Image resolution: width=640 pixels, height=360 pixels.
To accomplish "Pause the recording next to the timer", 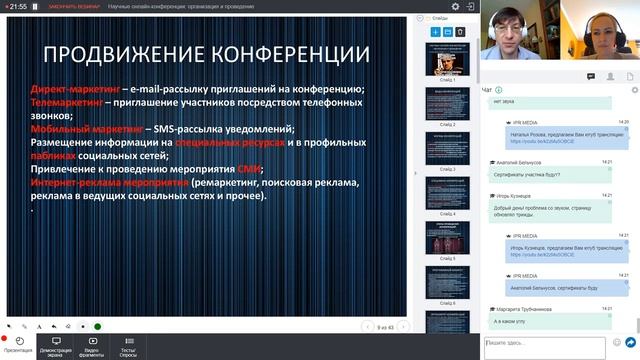I will coord(35,7).
